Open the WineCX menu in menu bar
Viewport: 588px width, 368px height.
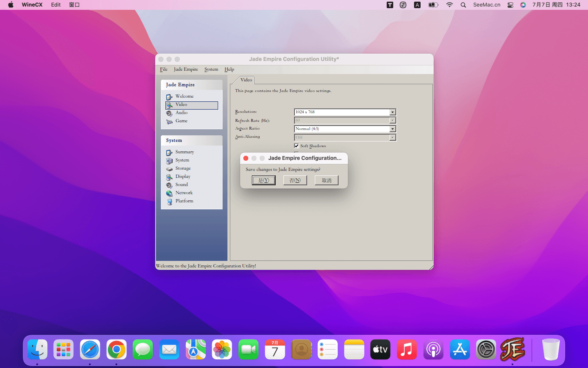(x=32, y=5)
